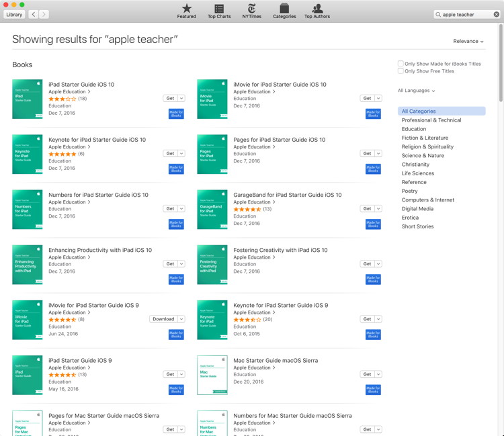This screenshot has width=504, height=436.
Task: Open the Top Charts list icon
Action: click(x=219, y=8)
